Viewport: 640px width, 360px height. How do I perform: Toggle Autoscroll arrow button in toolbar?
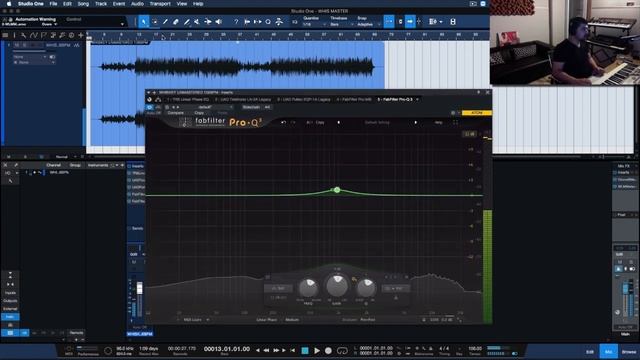click(x=410, y=22)
